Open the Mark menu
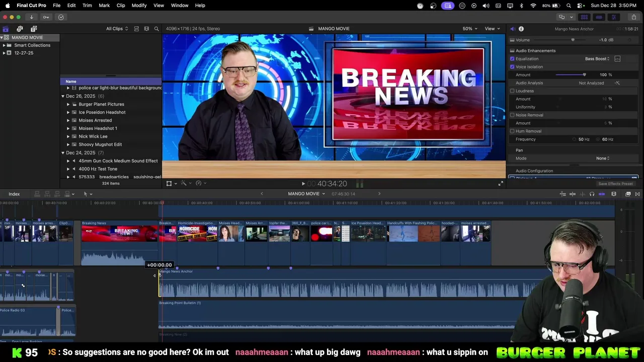 104,6
